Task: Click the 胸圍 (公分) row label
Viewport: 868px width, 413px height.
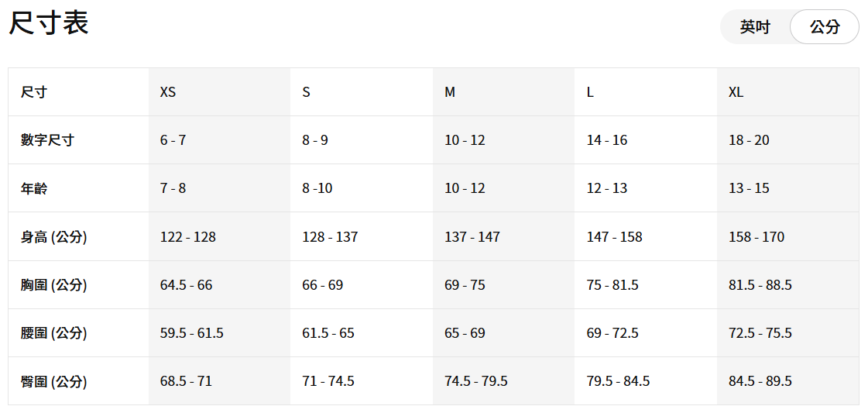Action: click(53, 285)
